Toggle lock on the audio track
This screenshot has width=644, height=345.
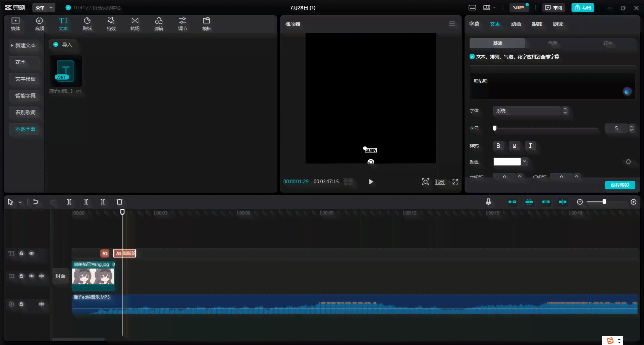click(21, 304)
